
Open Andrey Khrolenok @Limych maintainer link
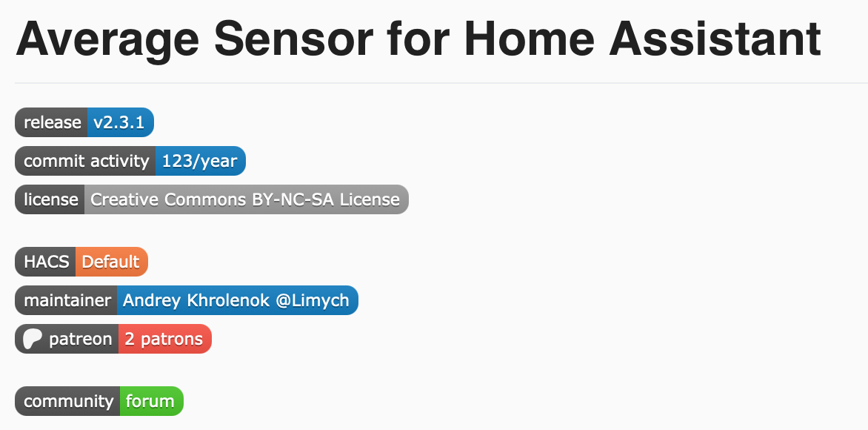(236, 300)
